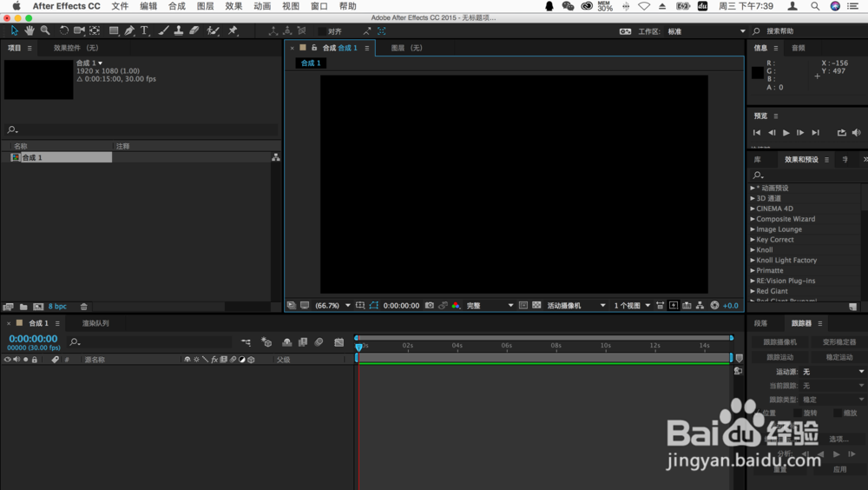
Task: Click the exposure value +0.0
Action: [730, 306]
